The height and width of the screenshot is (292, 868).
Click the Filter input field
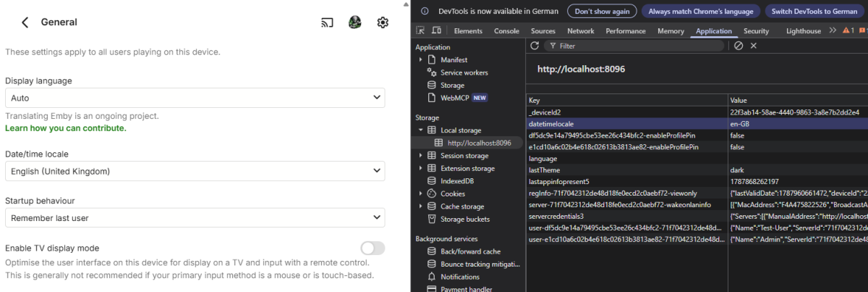[x=634, y=46]
